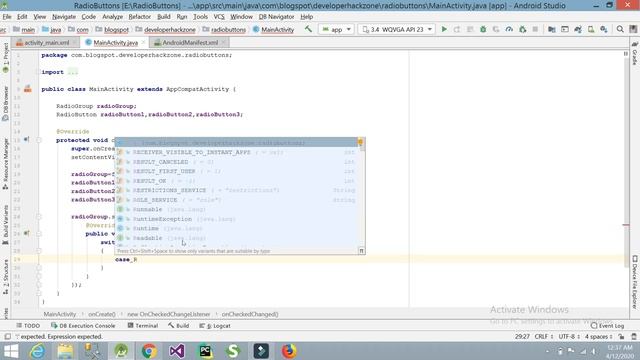640x360 pixels.
Task: Toggle the Device File Explorer panel
Action: coord(635,282)
